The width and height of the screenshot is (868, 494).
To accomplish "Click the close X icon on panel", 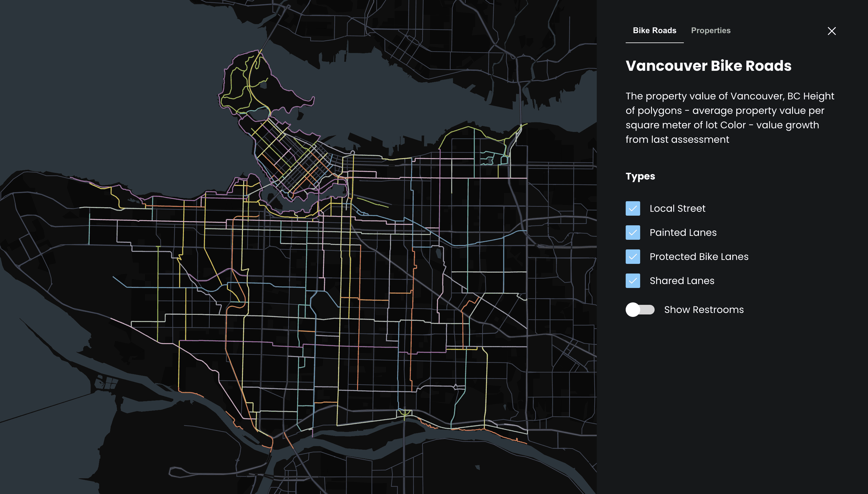I will pyautogui.click(x=832, y=30).
